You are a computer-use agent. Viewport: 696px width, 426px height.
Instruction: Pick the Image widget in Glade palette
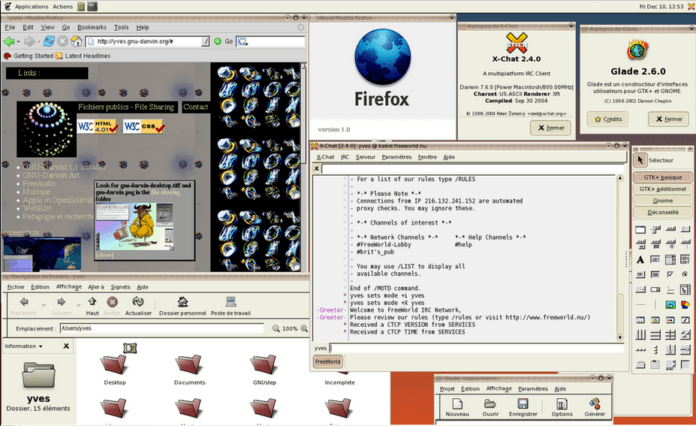[x=670, y=305]
